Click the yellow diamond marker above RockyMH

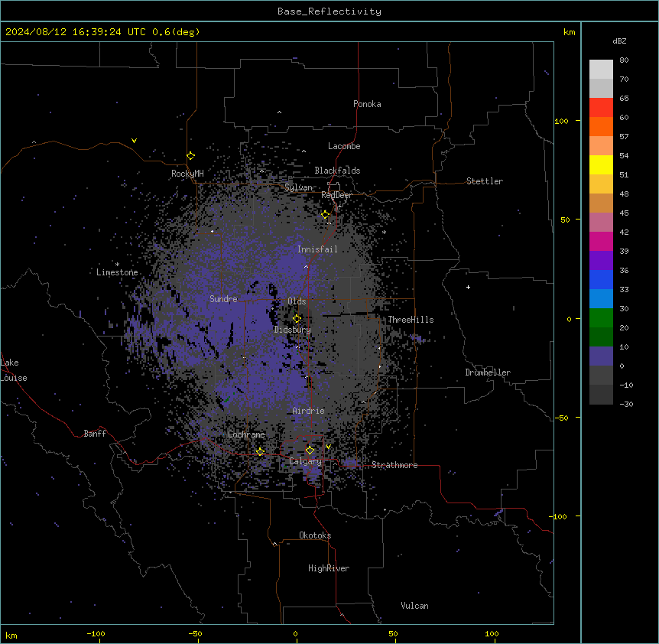(191, 156)
